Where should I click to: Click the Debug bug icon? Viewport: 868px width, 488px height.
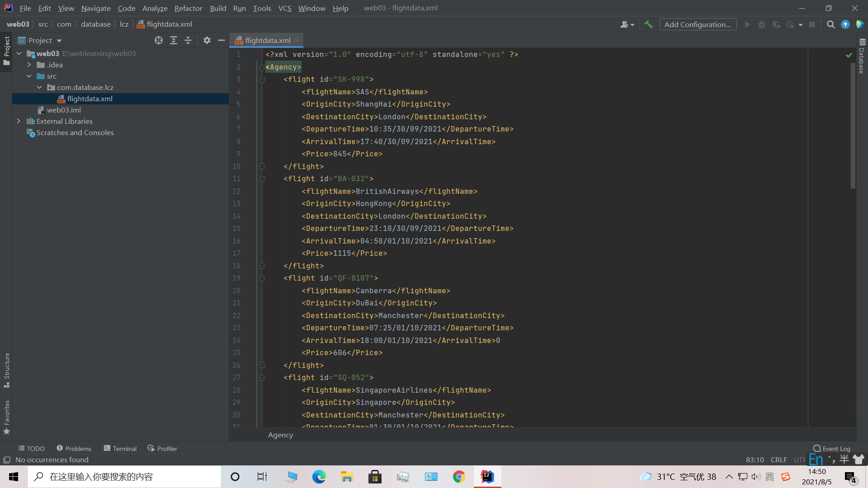[762, 24]
